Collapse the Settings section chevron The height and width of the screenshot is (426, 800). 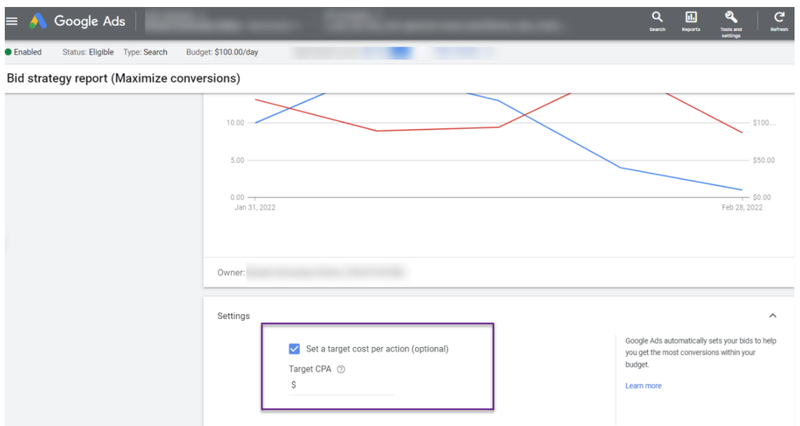772,316
